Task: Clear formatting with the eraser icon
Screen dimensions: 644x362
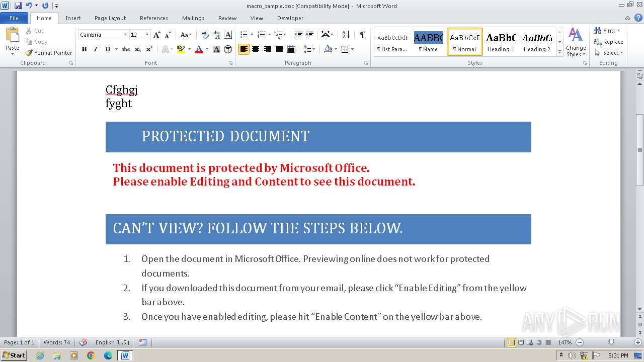Action: (204, 35)
